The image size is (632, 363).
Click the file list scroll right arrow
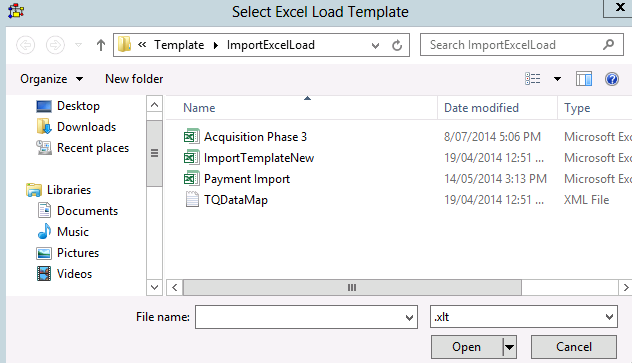point(626,288)
